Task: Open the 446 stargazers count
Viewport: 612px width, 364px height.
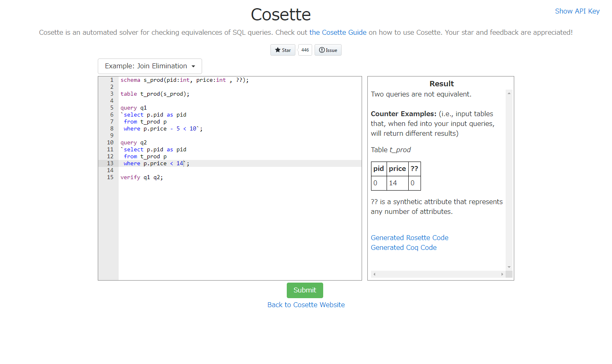Action: point(305,50)
